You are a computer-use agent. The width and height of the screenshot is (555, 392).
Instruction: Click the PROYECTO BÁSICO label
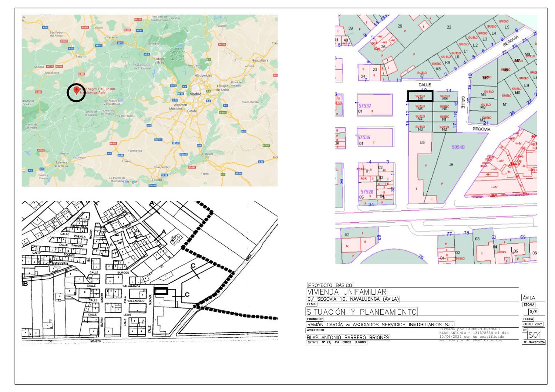point(330,285)
